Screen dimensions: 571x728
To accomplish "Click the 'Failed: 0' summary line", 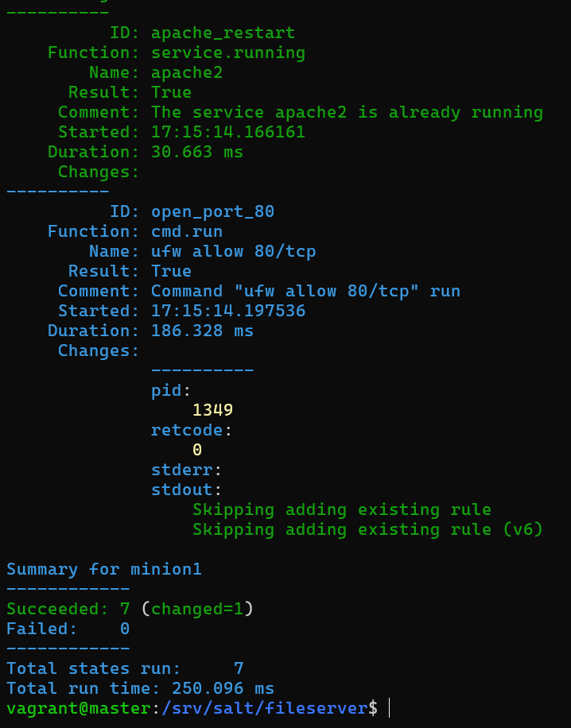I will click(x=68, y=629).
